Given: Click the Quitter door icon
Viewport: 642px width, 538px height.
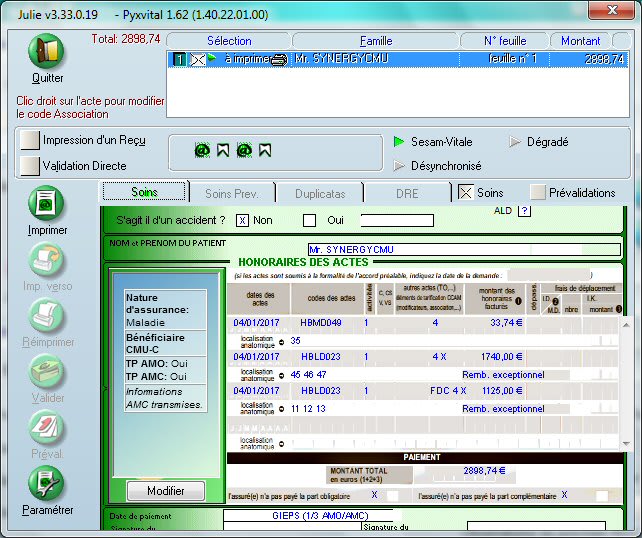Looking at the screenshot, I should point(46,51).
